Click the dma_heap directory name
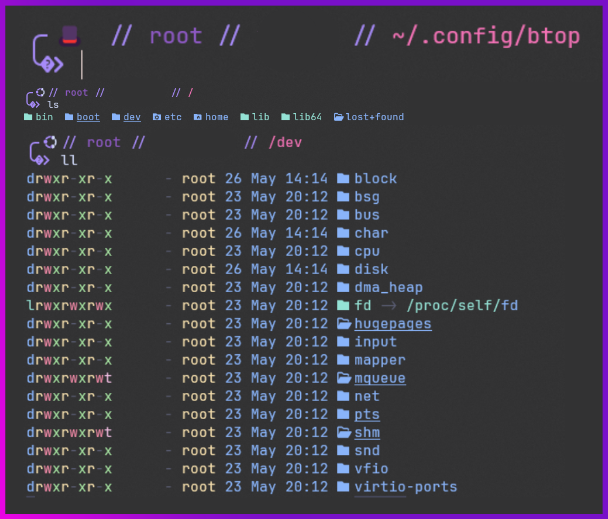This screenshot has width=608, height=519. point(388,288)
